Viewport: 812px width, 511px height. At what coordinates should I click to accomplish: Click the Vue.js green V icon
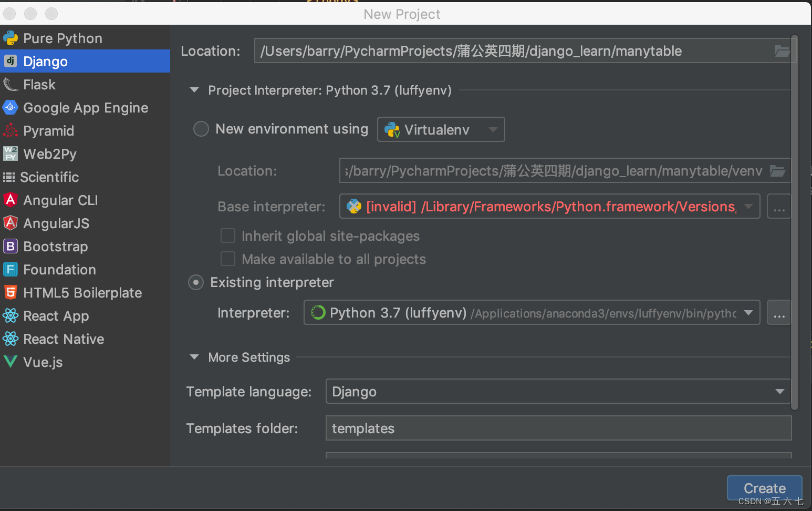click(x=11, y=362)
